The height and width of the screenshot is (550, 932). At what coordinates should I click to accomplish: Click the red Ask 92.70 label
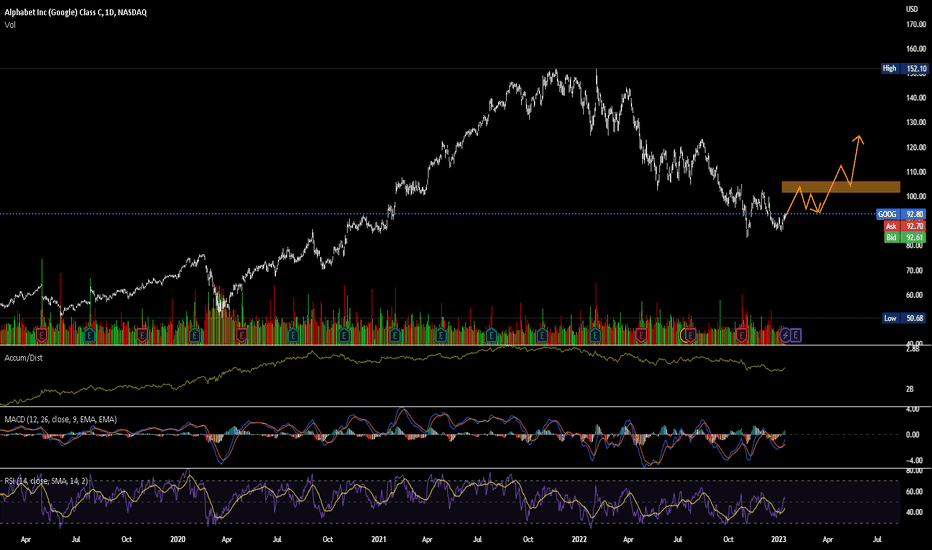(x=905, y=226)
